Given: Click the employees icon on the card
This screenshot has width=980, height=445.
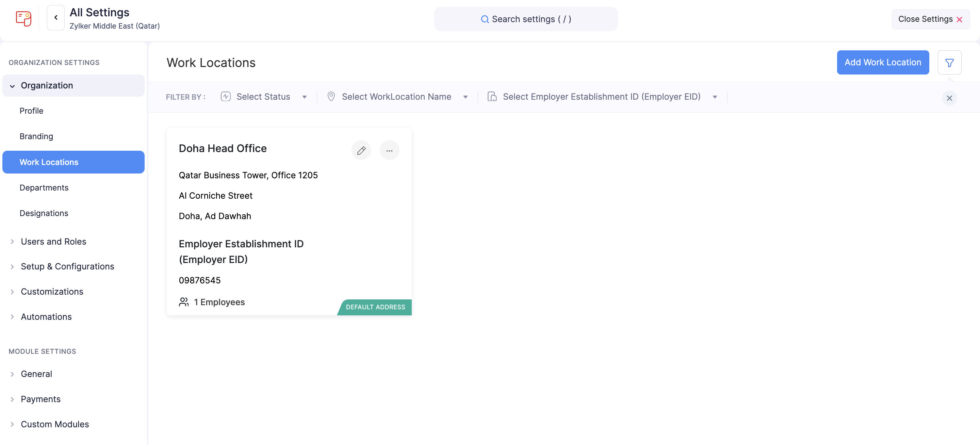Looking at the screenshot, I should (184, 302).
